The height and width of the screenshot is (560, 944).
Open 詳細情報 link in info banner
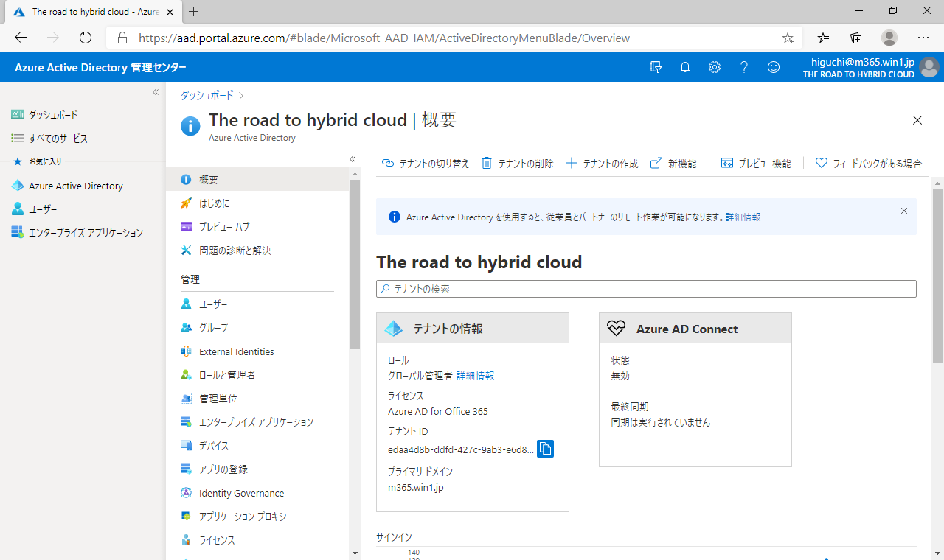(x=743, y=217)
